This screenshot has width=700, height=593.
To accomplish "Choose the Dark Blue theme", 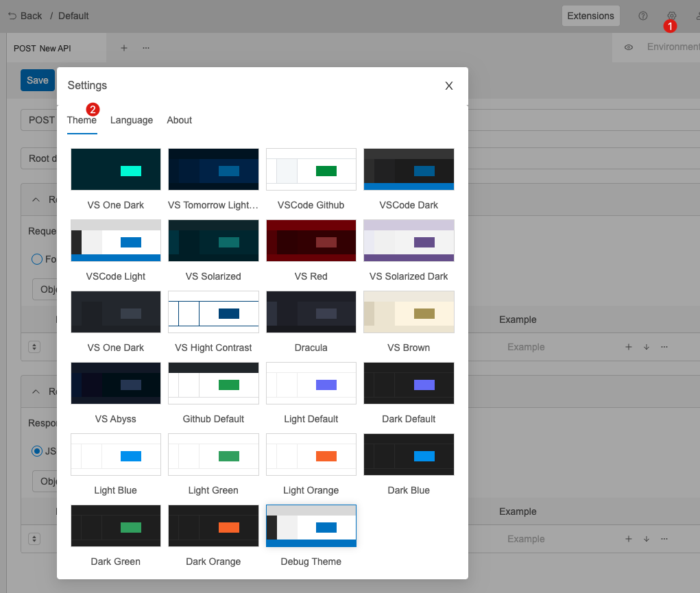I will [409, 454].
